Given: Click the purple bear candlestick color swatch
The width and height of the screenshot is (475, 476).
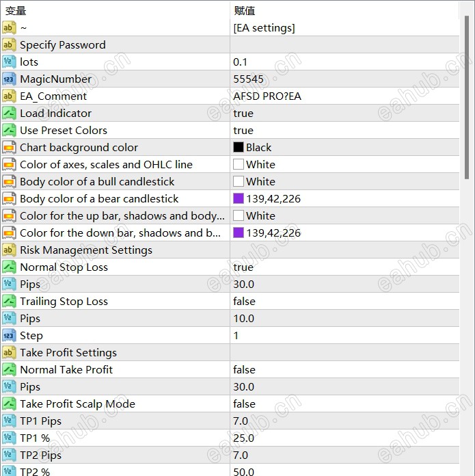Looking at the screenshot, I should pyautogui.click(x=239, y=199).
